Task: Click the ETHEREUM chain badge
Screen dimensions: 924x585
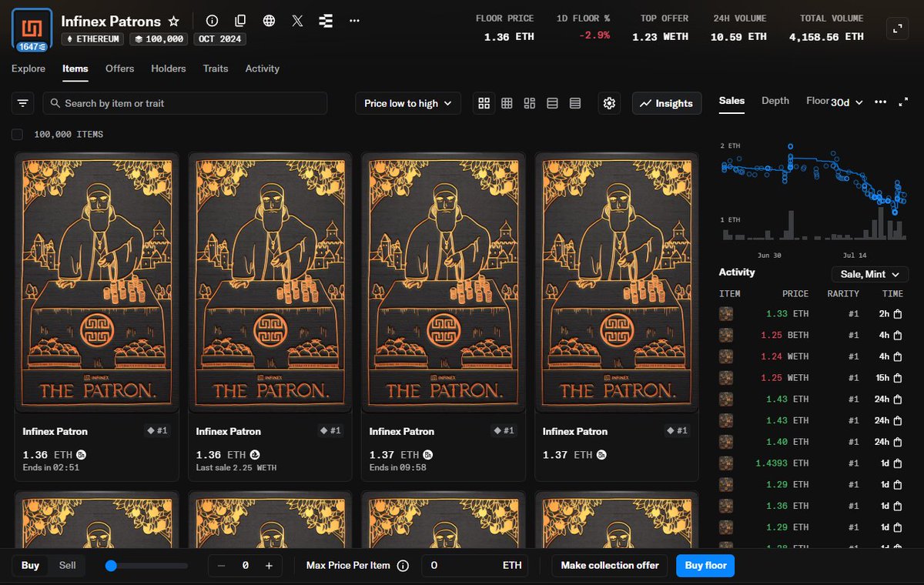Action: point(92,38)
